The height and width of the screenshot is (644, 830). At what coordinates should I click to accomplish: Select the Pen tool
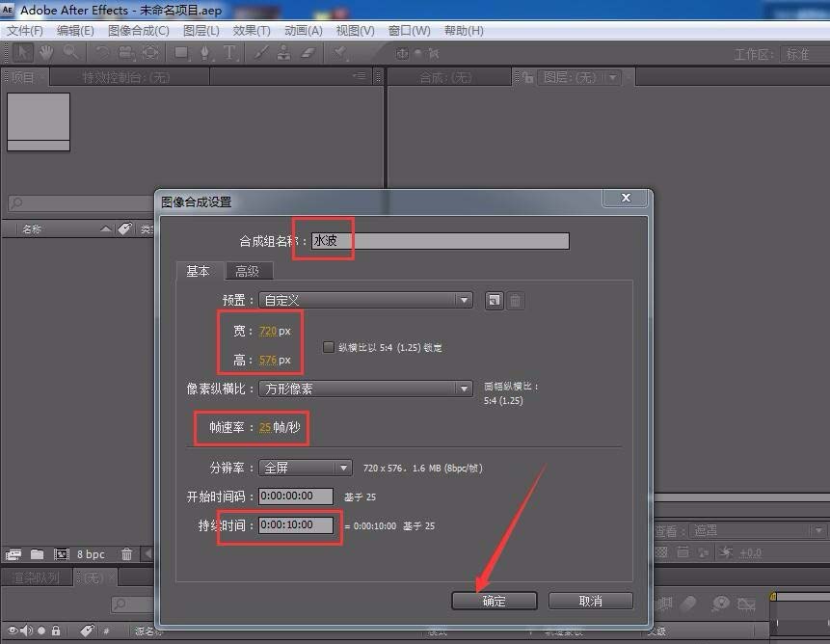pyautogui.click(x=205, y=53)
